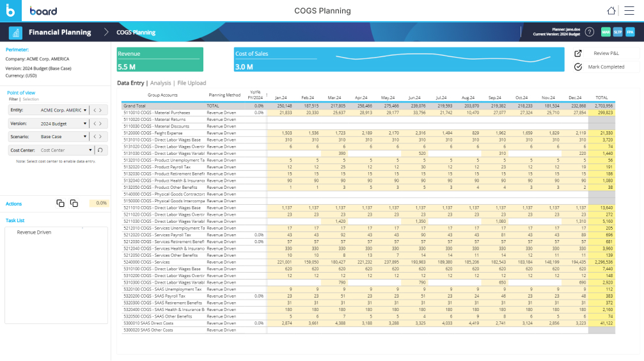Image resolution: width=644 pixels, height=361 pixels.
Task: Select the Selection view in Point of view
Action: [31, 99]
